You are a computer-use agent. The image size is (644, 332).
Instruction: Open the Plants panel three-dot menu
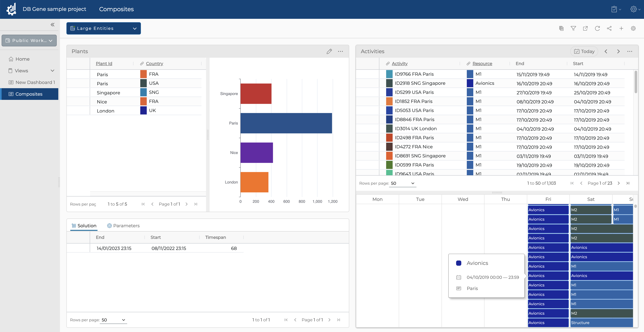[340, 51]
